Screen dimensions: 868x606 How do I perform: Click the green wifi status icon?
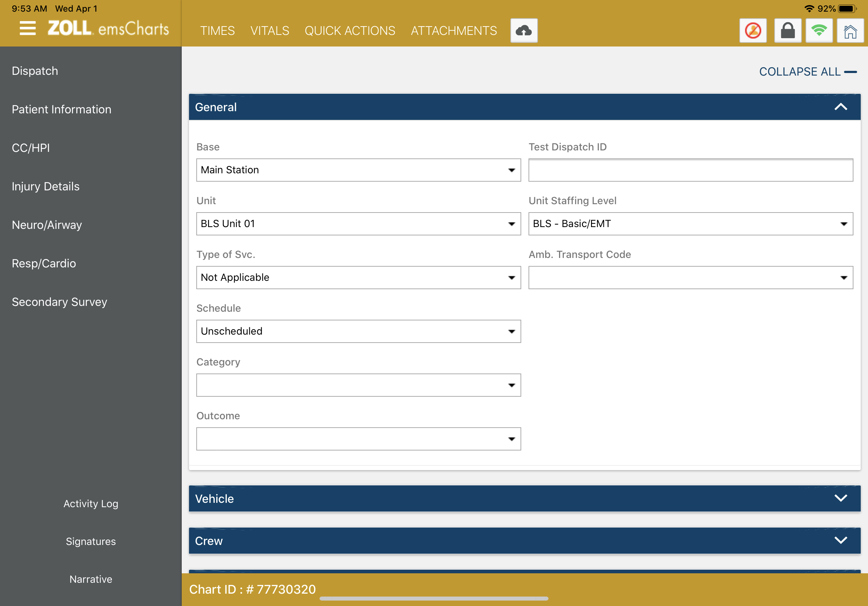click(819, 31)
